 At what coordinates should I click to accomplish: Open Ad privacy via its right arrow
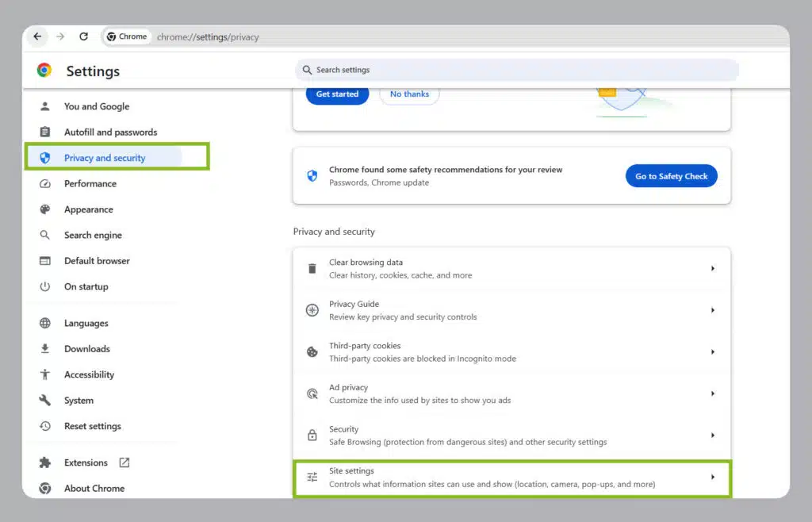coord(713,393)
